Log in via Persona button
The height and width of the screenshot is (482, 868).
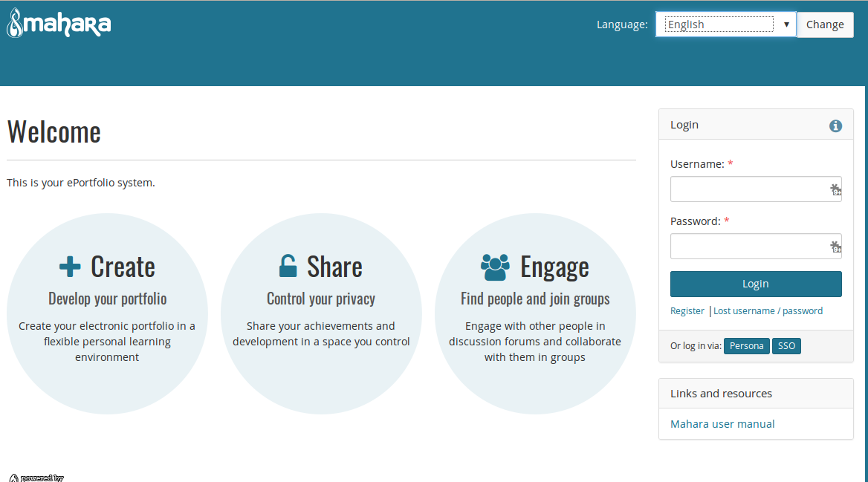[746, 346]
